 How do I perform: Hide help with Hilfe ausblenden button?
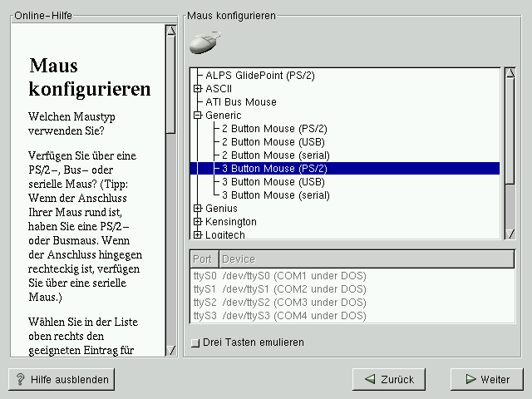pos(62,379)
